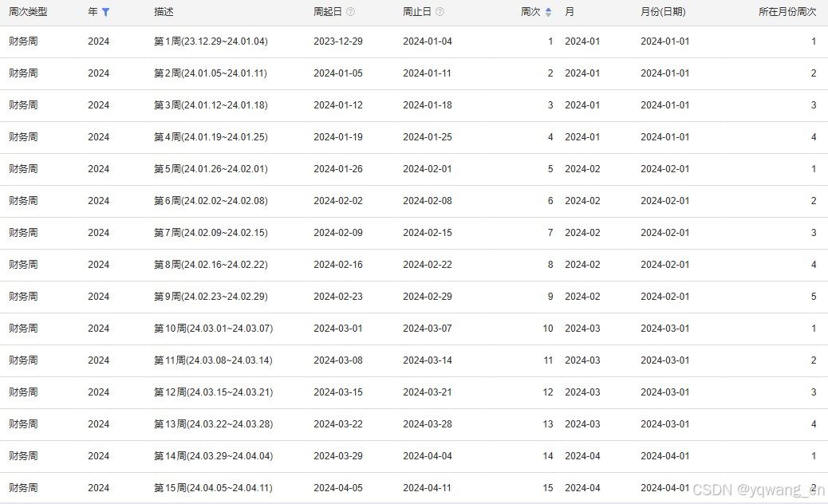Select week end date 2024-01-25
This screenshot has width=828, height=504.
point(428,137)
